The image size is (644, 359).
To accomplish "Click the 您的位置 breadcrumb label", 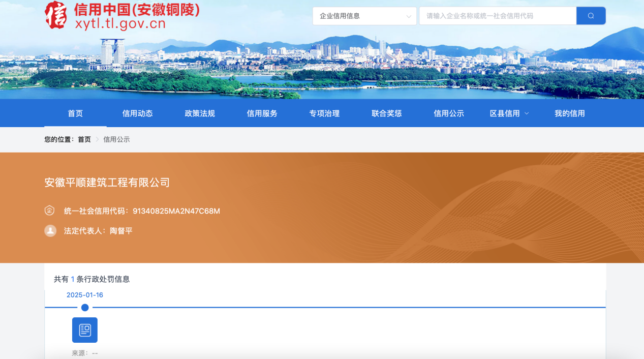I will point(59,139).
